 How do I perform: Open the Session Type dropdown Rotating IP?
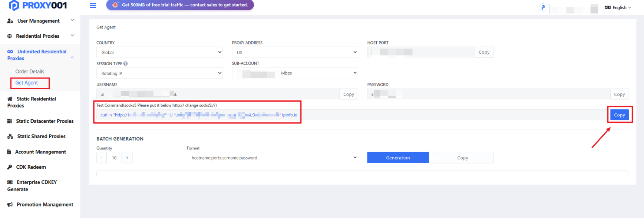pyautogui.click(x=159, y=73)
